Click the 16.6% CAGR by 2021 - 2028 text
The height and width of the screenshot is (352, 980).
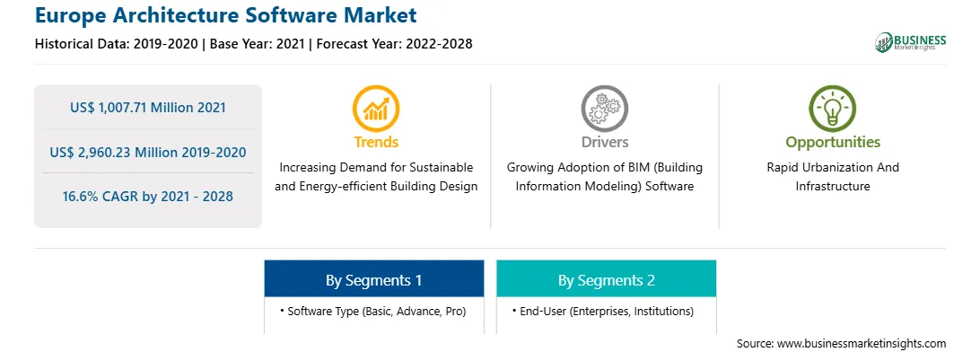point(148,197)
